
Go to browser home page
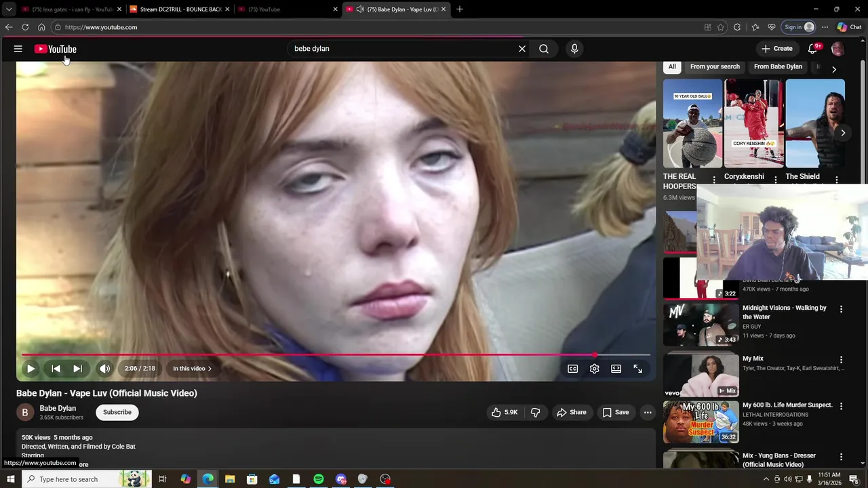click(x=41, y=27)
